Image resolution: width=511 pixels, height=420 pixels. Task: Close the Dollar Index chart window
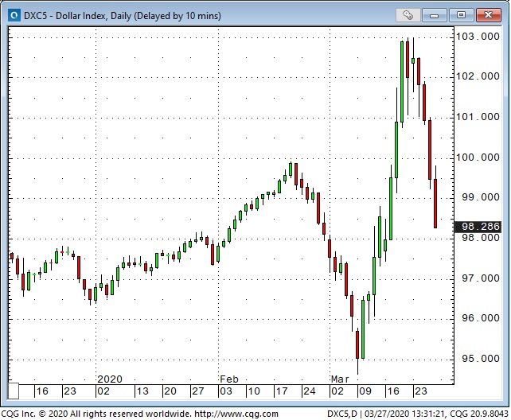pos(488,15)
